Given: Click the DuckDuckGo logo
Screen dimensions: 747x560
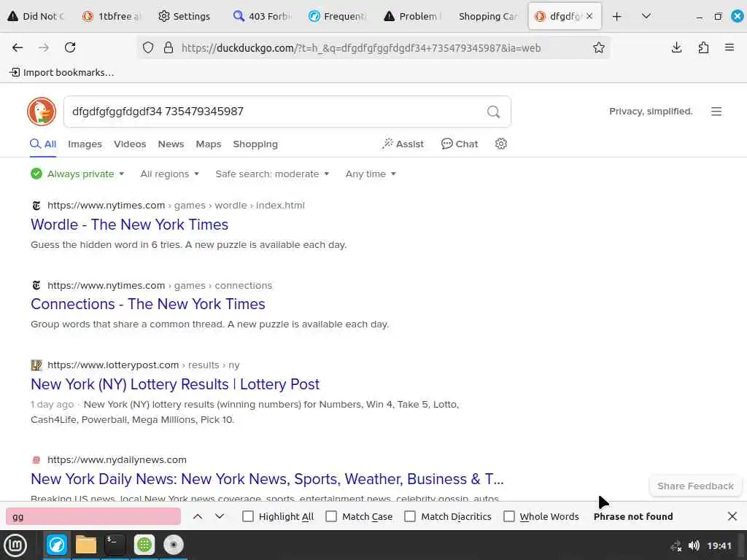Looking at the screenshot, I should 42,112.
